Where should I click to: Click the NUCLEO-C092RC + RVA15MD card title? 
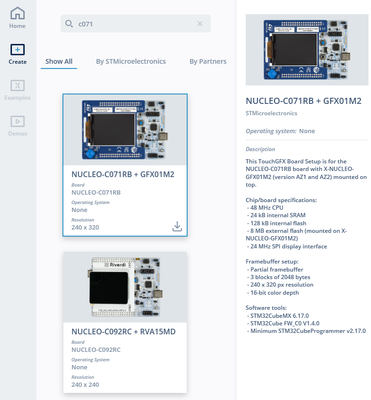(123, 332)
